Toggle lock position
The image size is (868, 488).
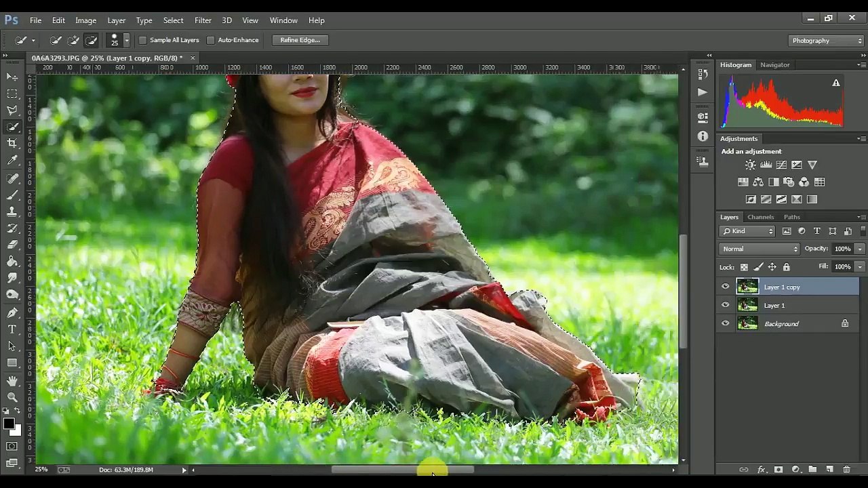[772, 267]
